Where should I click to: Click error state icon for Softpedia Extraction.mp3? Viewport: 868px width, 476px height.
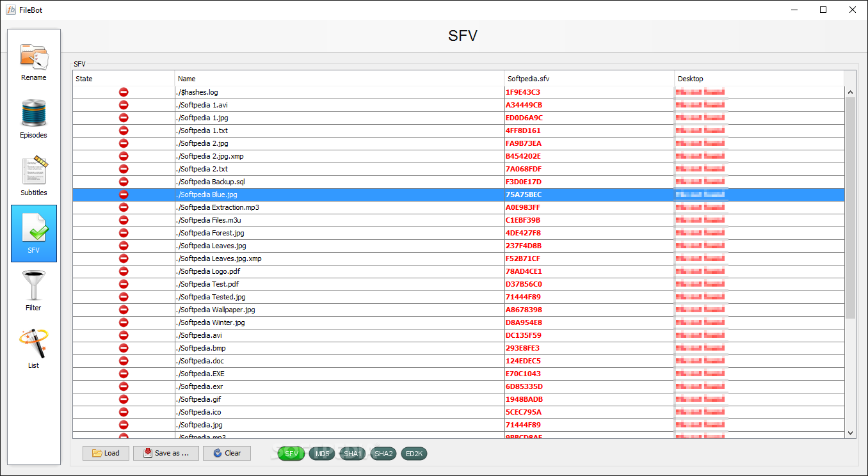(x=124, y=207)
